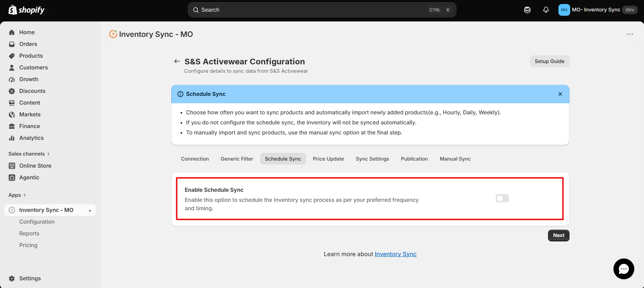Dismiss the Schedule Sync info banner
Screen dimensions: 644x288
(560, 94)
